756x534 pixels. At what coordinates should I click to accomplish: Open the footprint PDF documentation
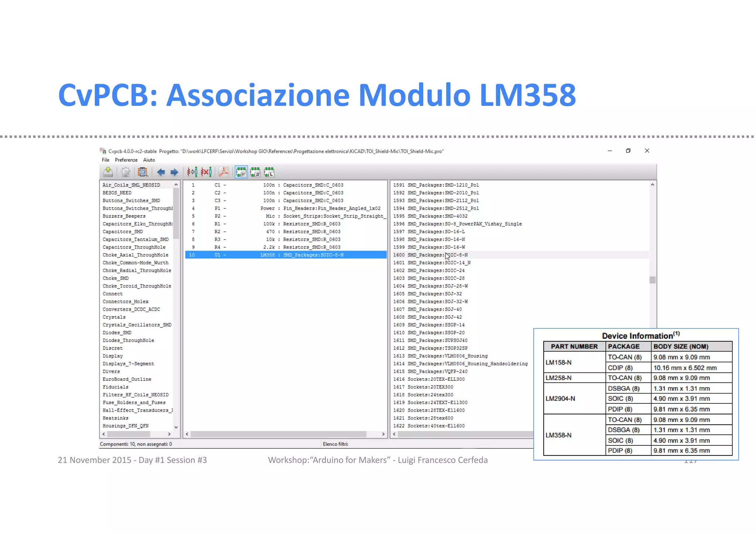click(x=224, y=172)
